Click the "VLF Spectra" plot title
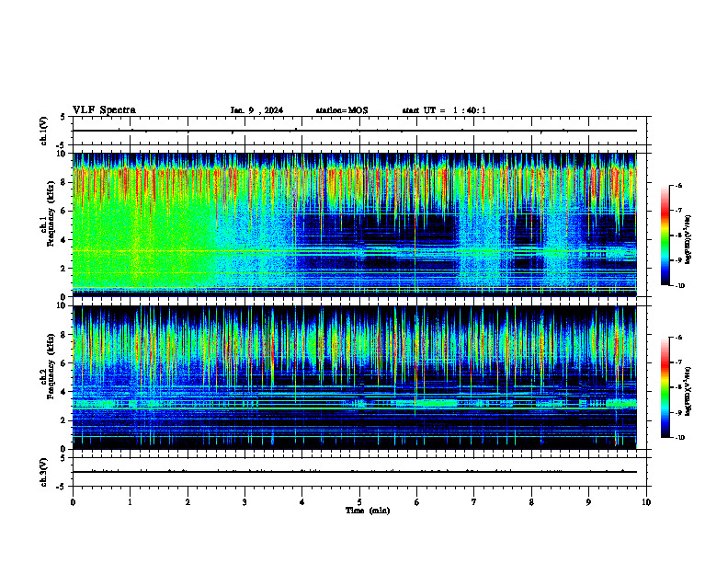 tap(104, 110)
